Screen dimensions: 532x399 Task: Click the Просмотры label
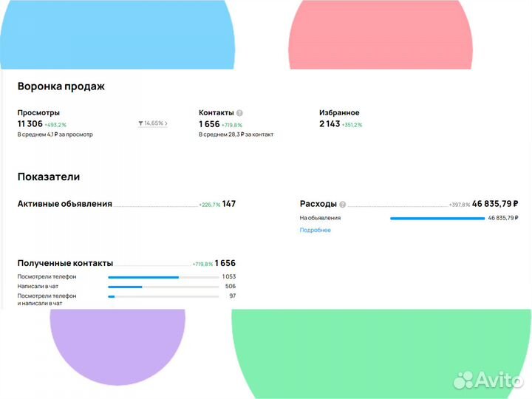[x=38, y=112]
